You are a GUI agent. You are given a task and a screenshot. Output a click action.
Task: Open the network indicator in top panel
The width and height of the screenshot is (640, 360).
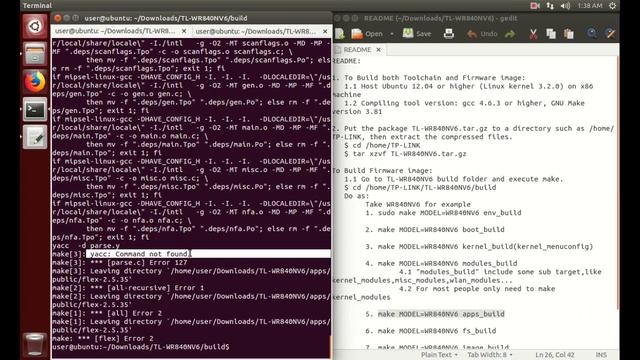(550, 6)
